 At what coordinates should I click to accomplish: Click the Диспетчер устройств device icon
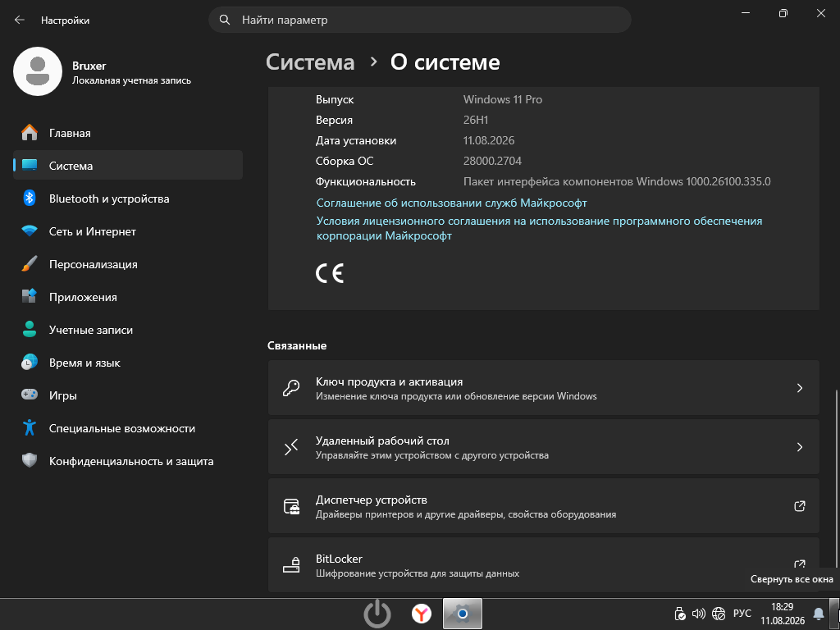click(x=291, y=506)
